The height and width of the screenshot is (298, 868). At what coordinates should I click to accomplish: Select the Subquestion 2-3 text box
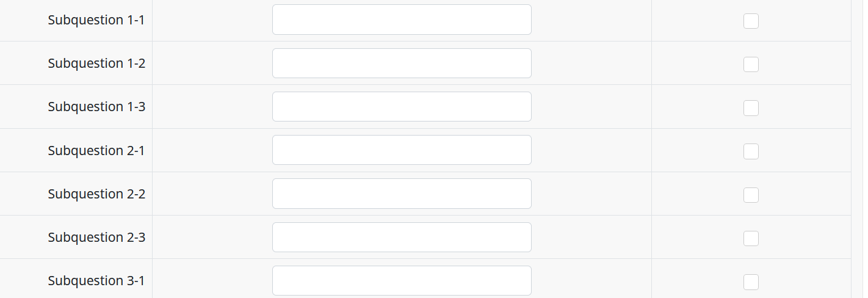(x=402, y=237)
